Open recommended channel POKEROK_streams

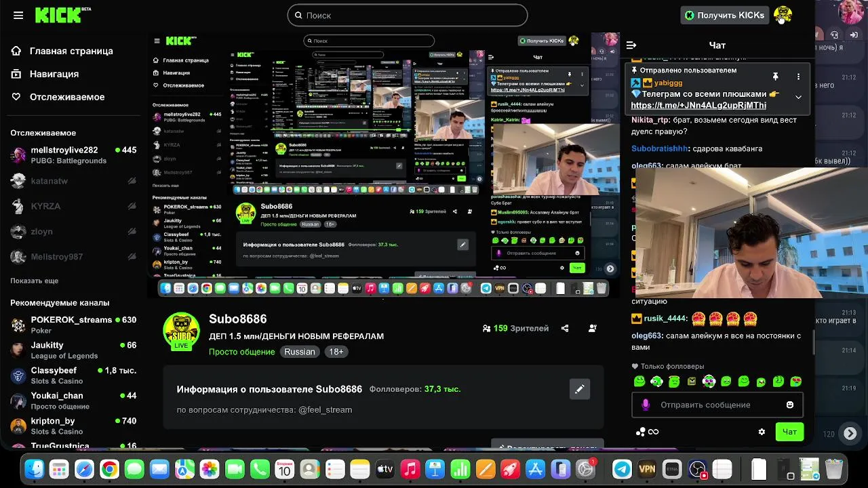point(73,325)
